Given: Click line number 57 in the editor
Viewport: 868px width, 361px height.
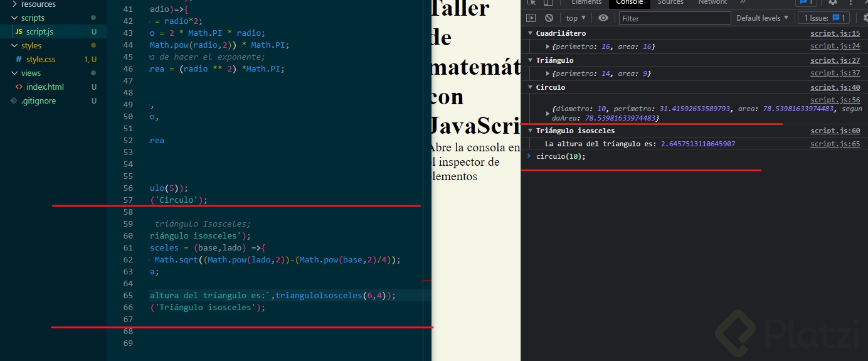Looking at the screenshot, I should point(128,200).
